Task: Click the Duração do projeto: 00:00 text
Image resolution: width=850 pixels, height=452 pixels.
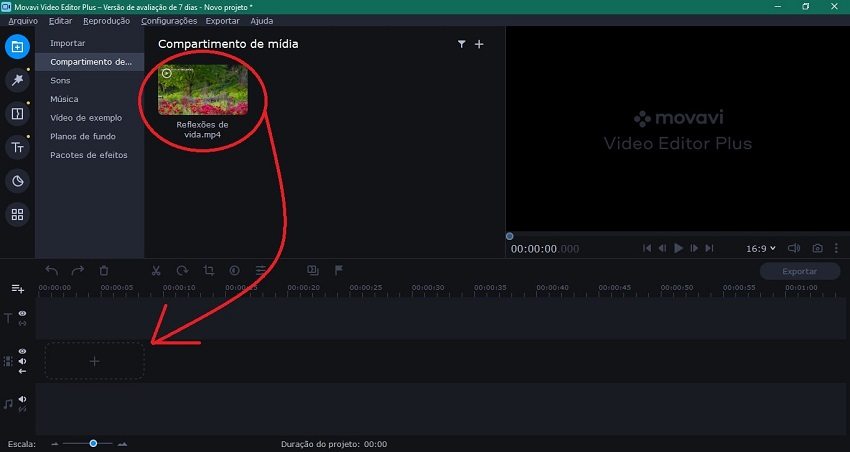Action: [334, 444]
